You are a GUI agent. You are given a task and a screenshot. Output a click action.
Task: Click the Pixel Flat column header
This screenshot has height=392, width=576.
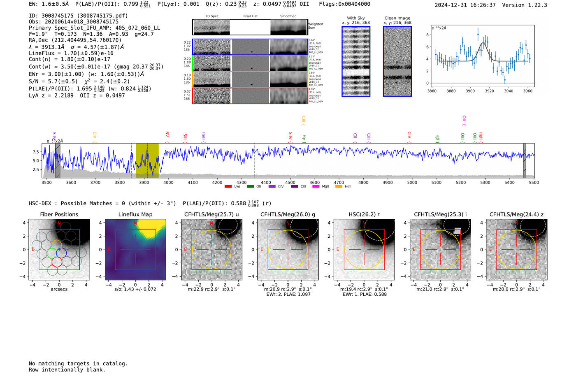coord(250,16)
